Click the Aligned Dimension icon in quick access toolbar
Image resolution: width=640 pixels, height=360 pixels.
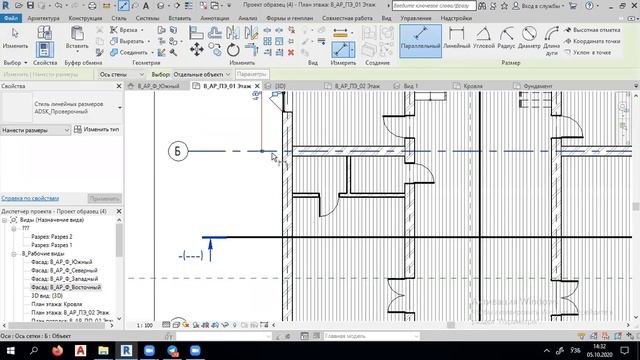tap(124, 6)
